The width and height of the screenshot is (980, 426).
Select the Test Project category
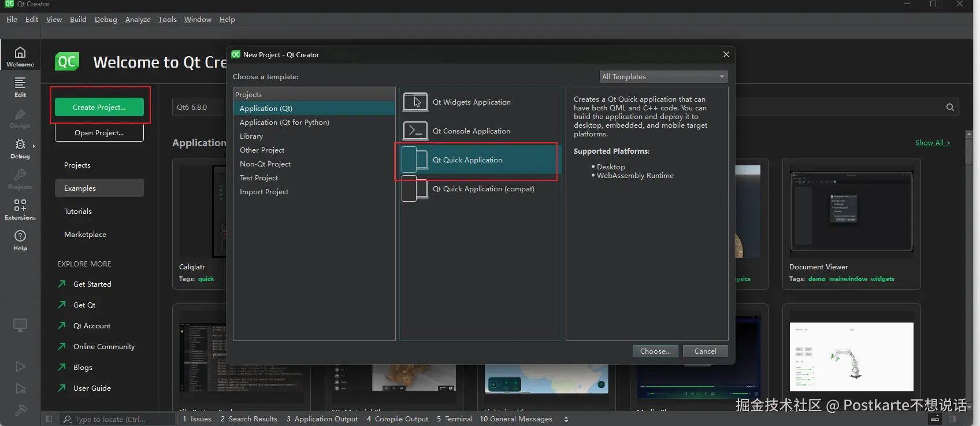point(314,177)
